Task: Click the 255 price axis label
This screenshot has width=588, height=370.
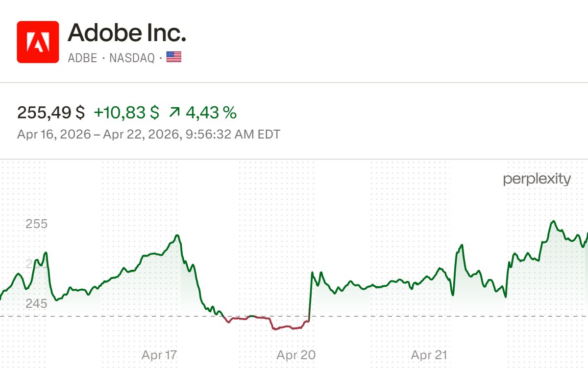Action: (36, 224)
